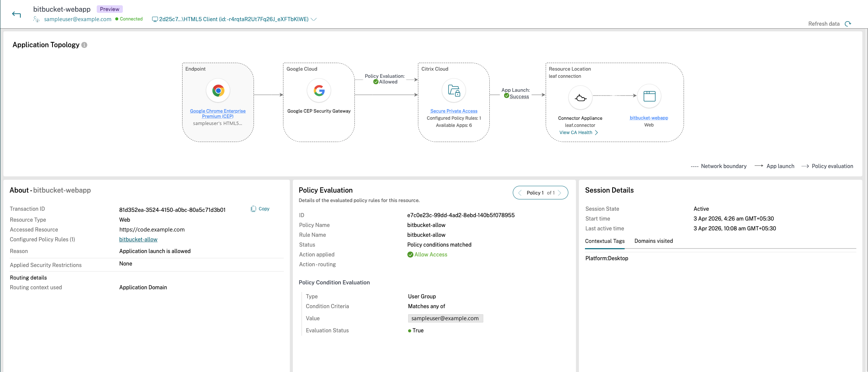
Task: Open the Application Topology info icon
Action: coord(84,45)
